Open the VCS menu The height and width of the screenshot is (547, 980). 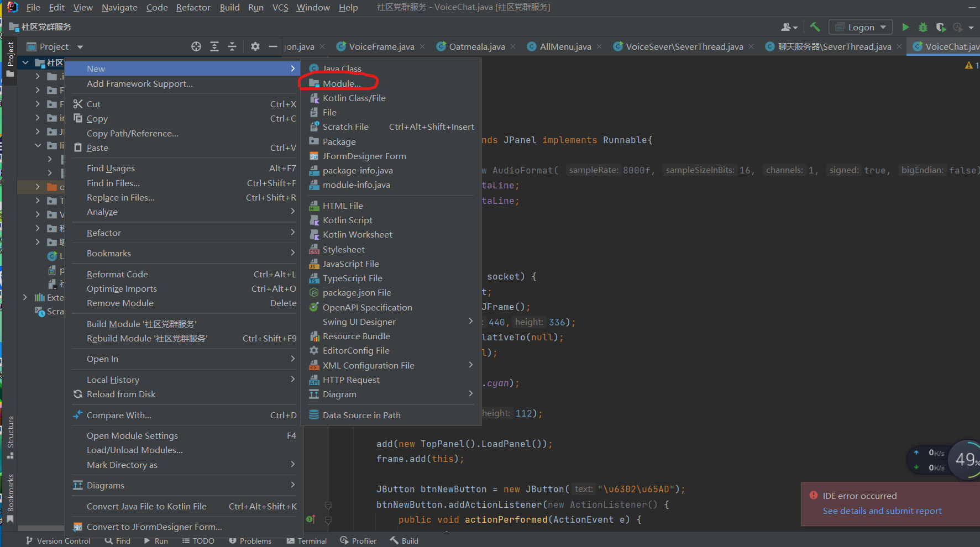coord(280,7)
